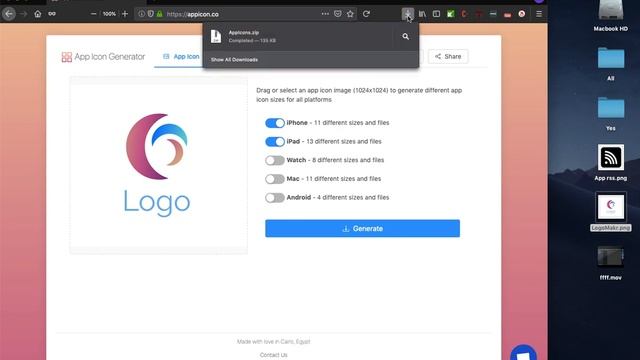Select ffff.mov file on desktop

611,263
